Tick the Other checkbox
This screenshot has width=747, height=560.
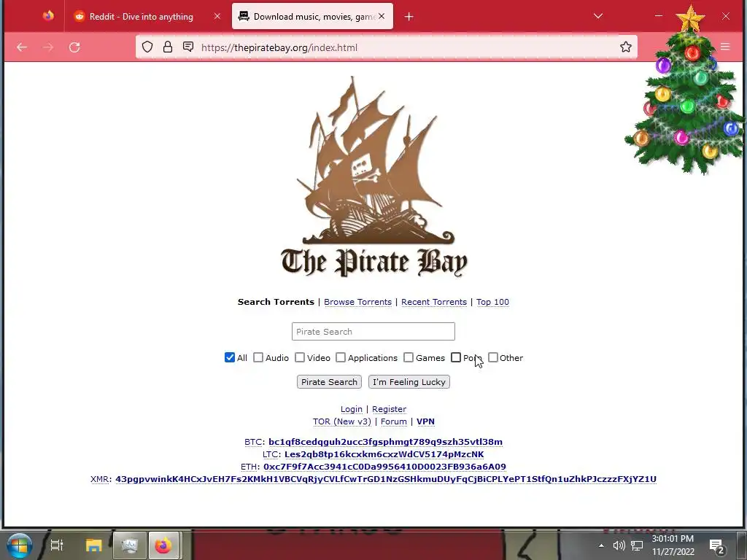tap(493, 357)
